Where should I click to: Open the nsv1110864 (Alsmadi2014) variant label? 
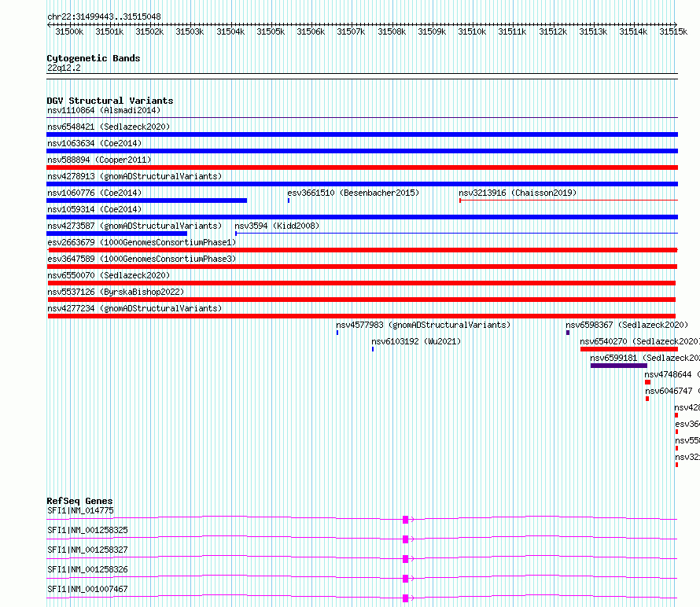103,110
